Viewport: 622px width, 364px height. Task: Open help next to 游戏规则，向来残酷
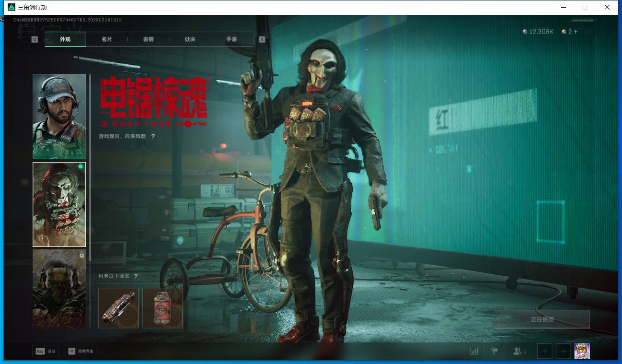coord(153,136)
